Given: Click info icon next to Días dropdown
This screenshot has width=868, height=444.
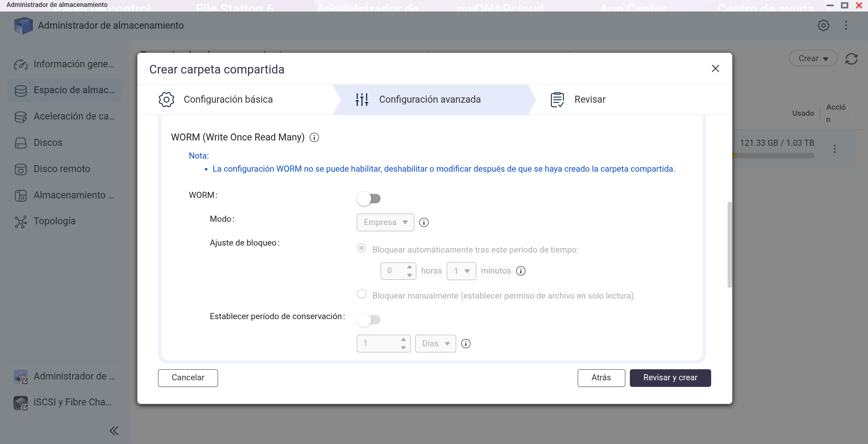Looking at the screenshot, I should coord(466,344).
